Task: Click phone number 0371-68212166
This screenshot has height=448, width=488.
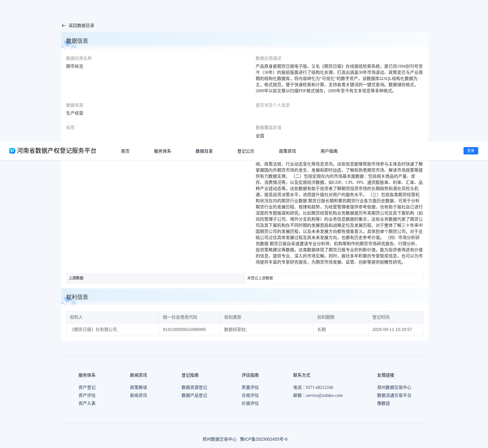Action: [x=319, y=387]
